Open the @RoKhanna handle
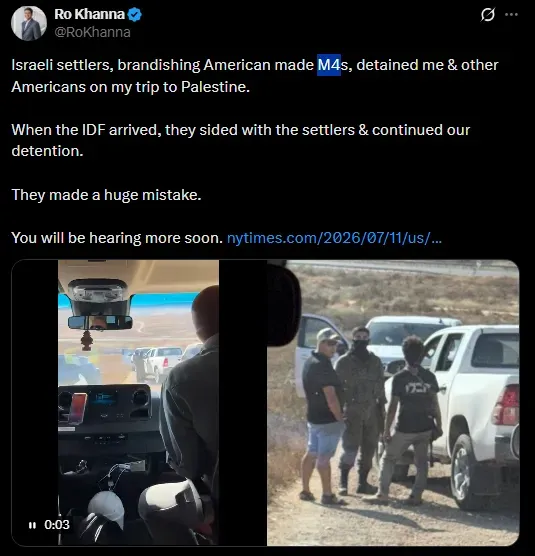This screenshot has width=535, height=556. pos(92,32)
